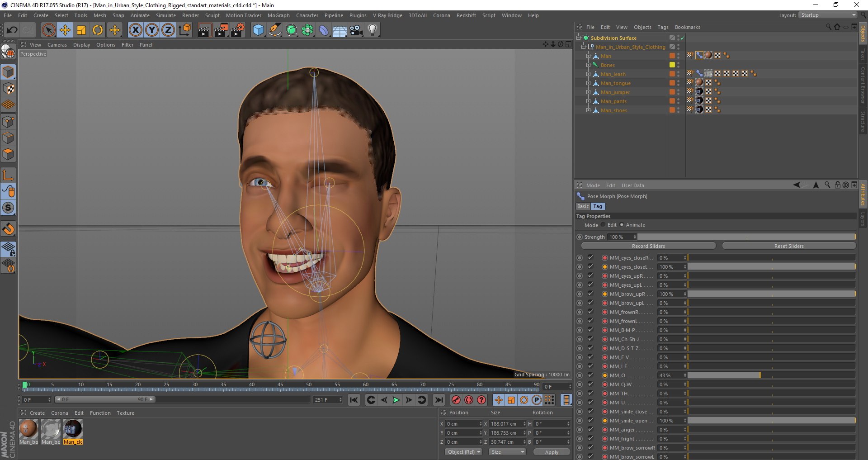This screenshot has height=460, width=868.
Task: Open the Object Manager Tags menu
Action: click(x=663, y=27)
